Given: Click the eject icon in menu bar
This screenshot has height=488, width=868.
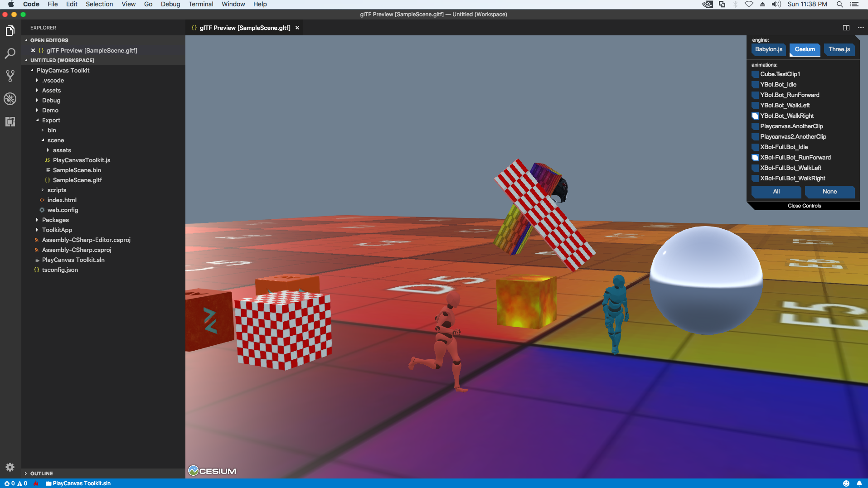Looking at the screenshot, I should click(762, 4).
